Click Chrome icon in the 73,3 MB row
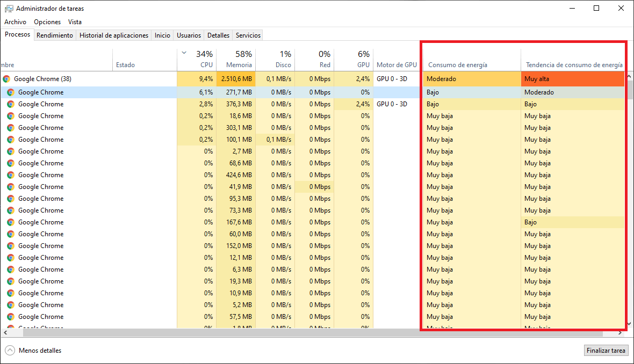This screenshot has height=364, width=634. click(11, 210)
